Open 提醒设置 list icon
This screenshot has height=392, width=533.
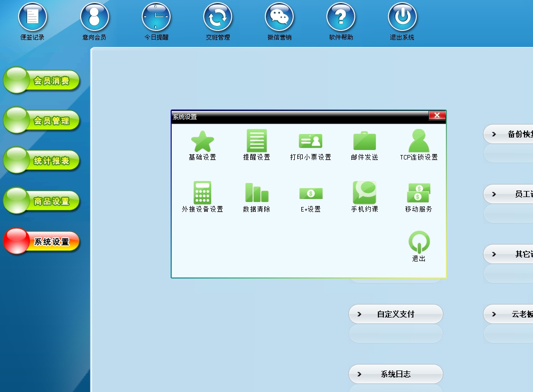point(256,141)
